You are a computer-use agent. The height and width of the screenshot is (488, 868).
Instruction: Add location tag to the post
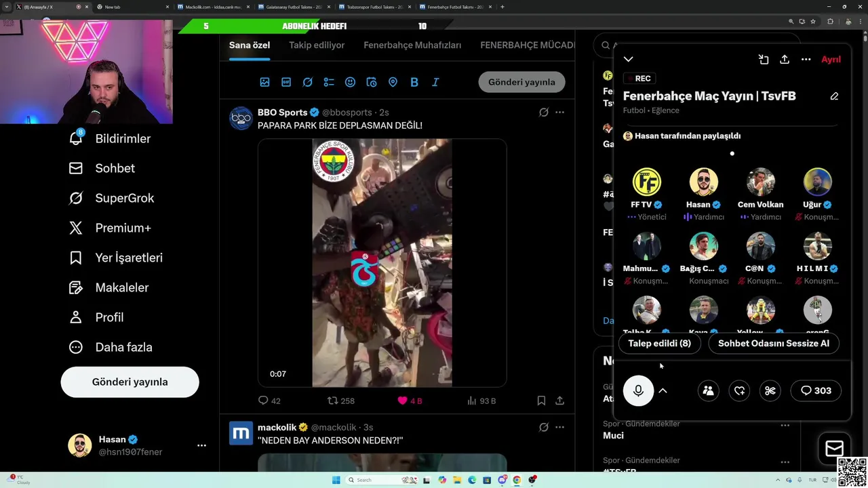[393, 82]
